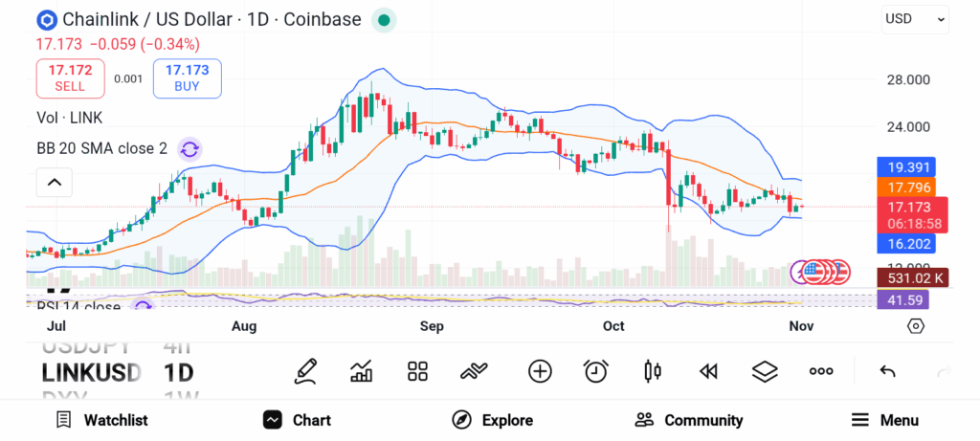This screenshot has width=980, height=441.
Task: Open the candlestick chart type icon
Action: coord(653,371)
